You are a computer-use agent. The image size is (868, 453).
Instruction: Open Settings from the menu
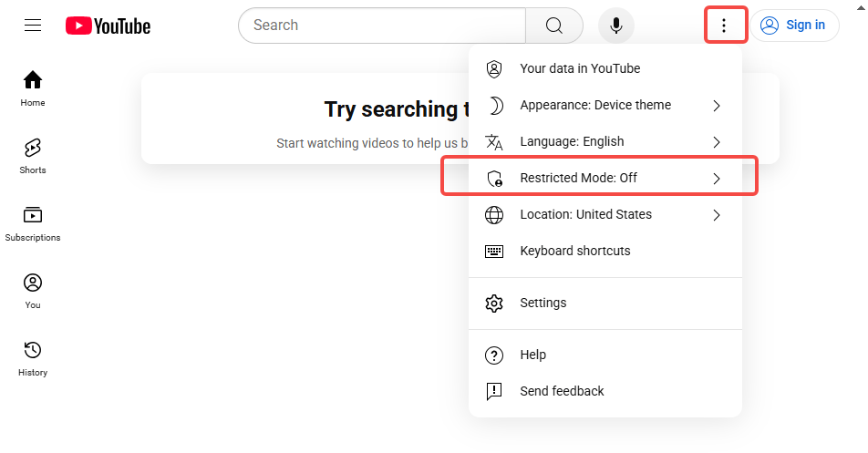coord(605,304)
